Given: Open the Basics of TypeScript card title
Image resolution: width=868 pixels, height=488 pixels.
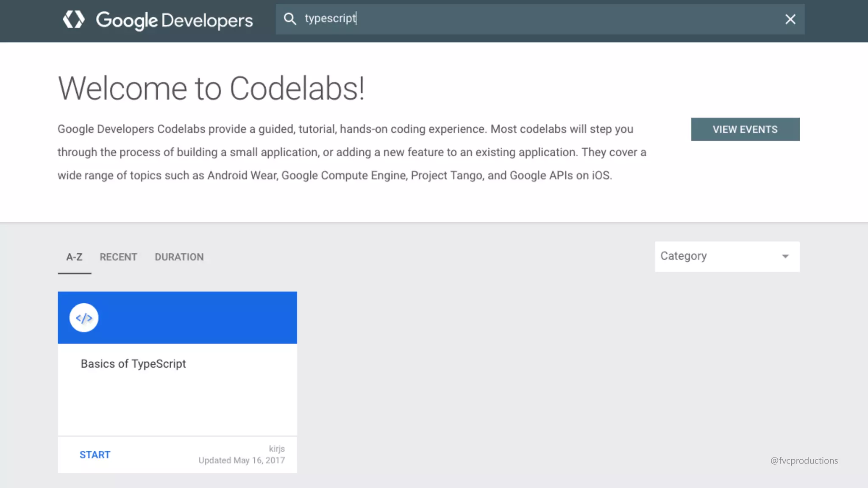Looking at the screenshot, I should pos(133,363).
